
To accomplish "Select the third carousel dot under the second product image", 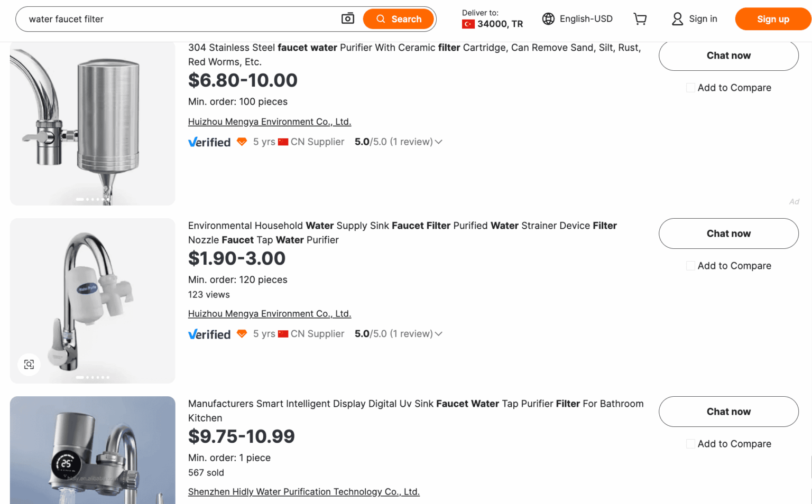I will [93, 378].
